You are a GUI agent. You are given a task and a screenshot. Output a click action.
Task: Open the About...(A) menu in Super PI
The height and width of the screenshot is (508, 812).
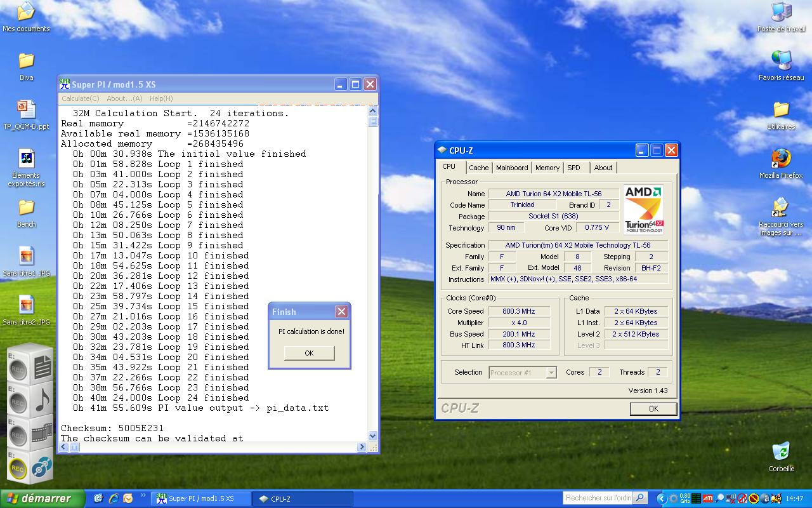(x=124, y=98)
